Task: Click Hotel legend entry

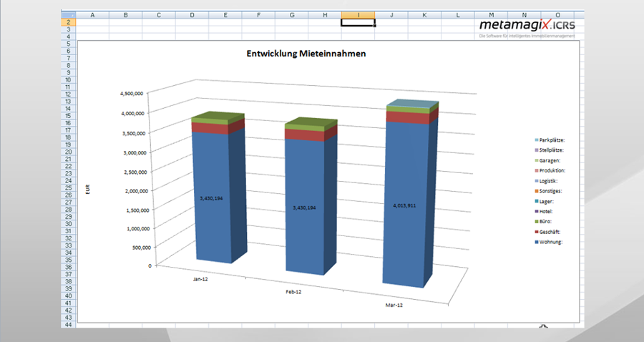Action: [x=544, y=212]
